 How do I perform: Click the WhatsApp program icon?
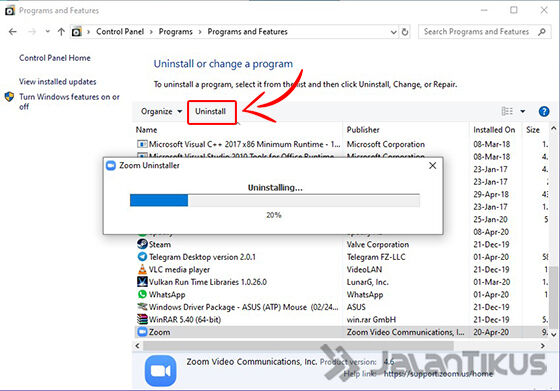click(x=142, y=294)
